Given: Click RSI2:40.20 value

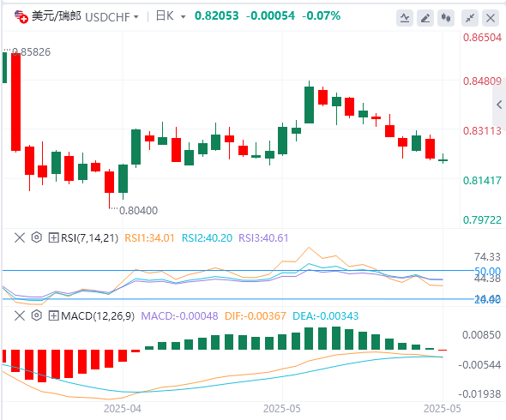Looking at the screenshot, I should pyautogui.click(x=207, y=238).
